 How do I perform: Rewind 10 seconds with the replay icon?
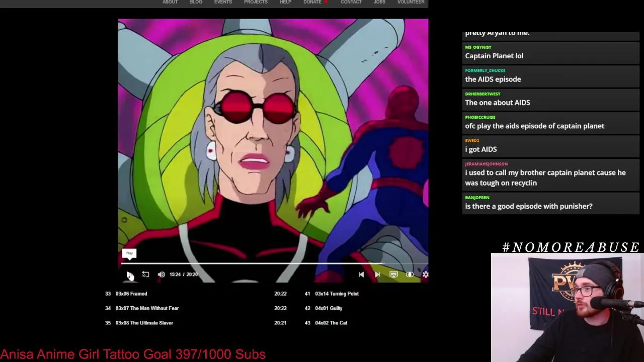145,275
